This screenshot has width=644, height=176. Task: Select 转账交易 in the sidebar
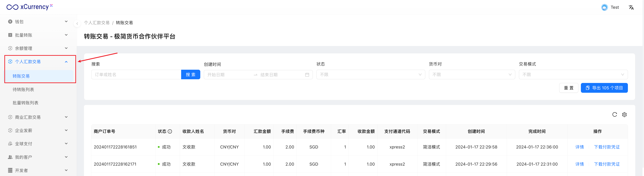(39, 76)
